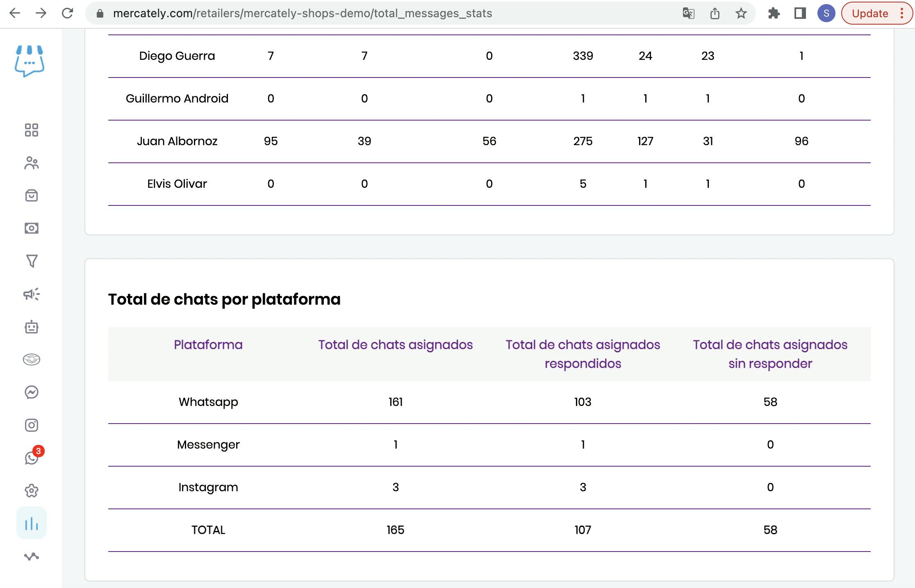915x588 pixels.
Task: Click Juan Albornoz's value 275
Action: pyautogui.click(x=583, y=141)
